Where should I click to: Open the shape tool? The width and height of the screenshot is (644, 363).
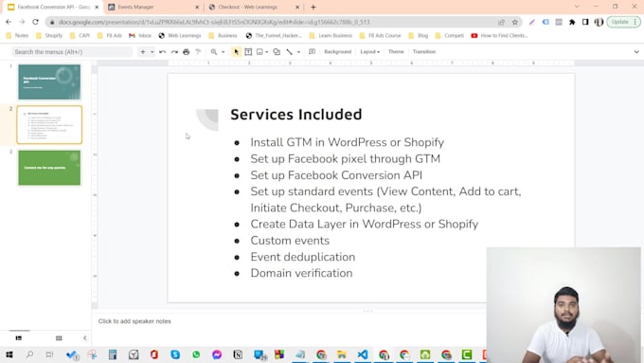[277, 52]
